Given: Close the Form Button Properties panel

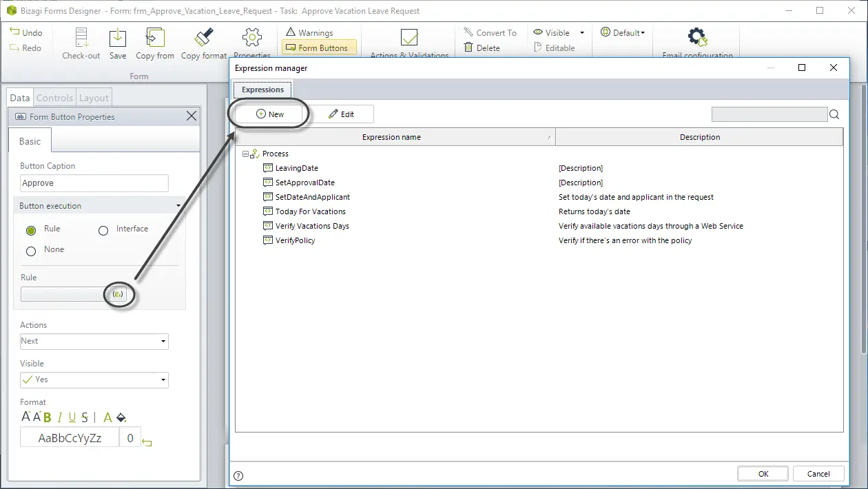Looking at the screenshot, I should [x=192, y=116].
